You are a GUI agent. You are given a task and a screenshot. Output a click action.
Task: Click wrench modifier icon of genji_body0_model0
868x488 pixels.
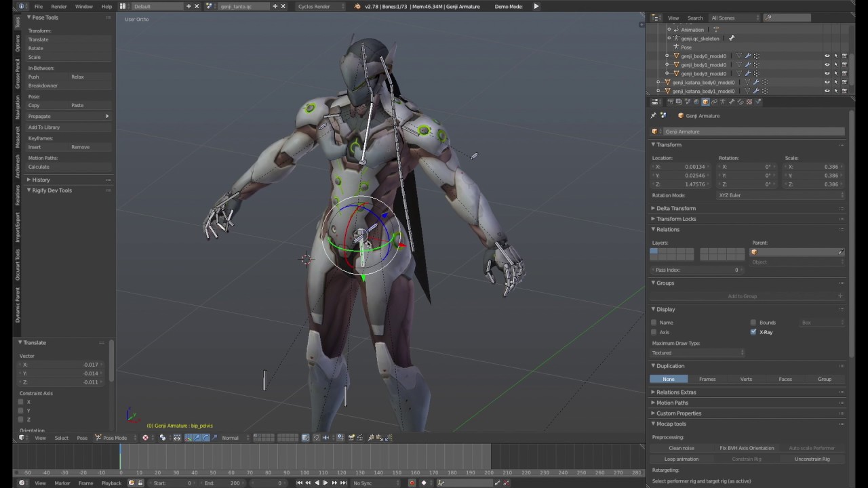pos(748,56)
